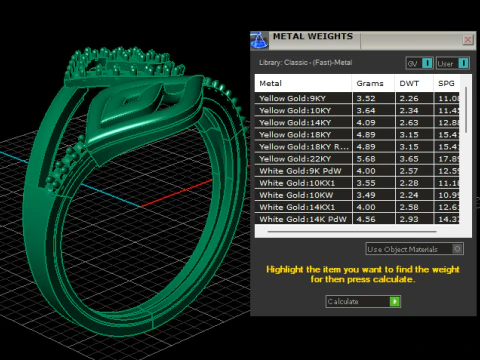Select the White Gold:9K PdW row
The image size is (480, 360).
357,171
